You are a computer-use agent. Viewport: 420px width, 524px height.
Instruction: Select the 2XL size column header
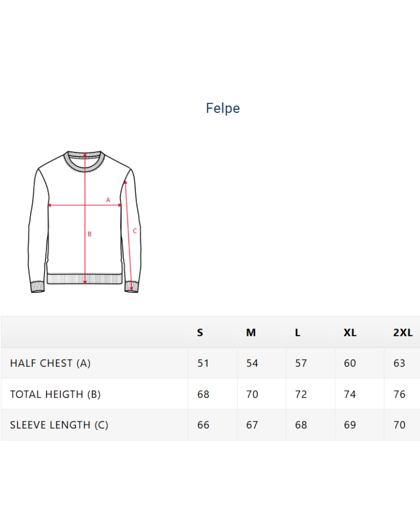403,333
